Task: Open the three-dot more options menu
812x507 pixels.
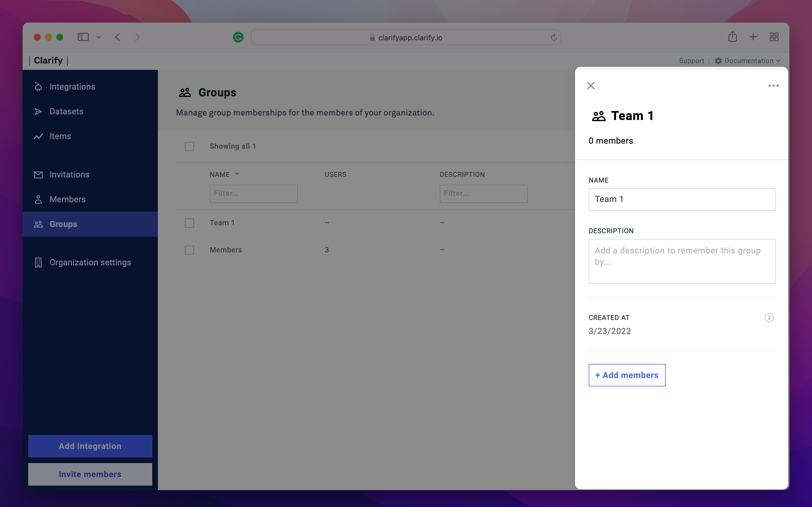Action: [x=773, y=86]
